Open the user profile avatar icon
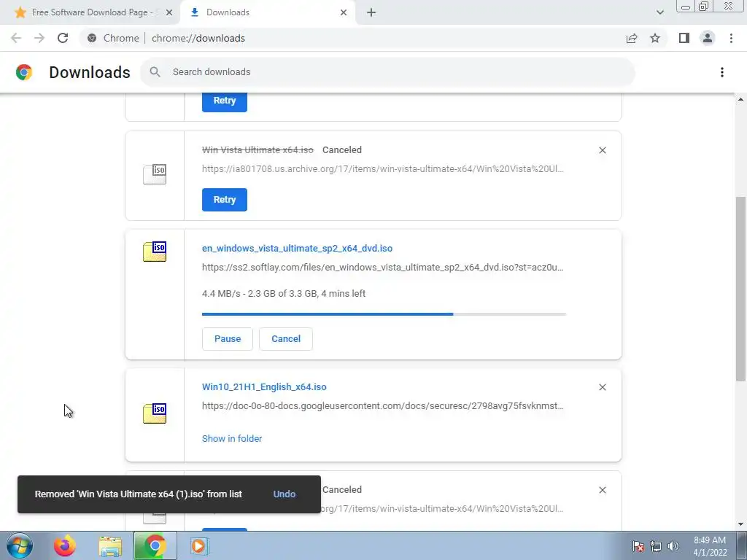Screen dimensions: 747x560 pyautogui.click(x=708, y=38)
